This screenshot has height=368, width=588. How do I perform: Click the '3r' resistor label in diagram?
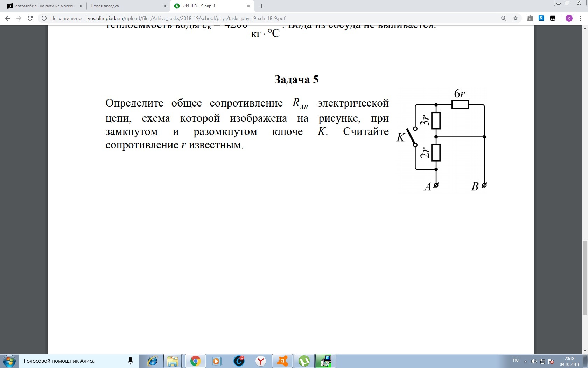coord(424,120)
